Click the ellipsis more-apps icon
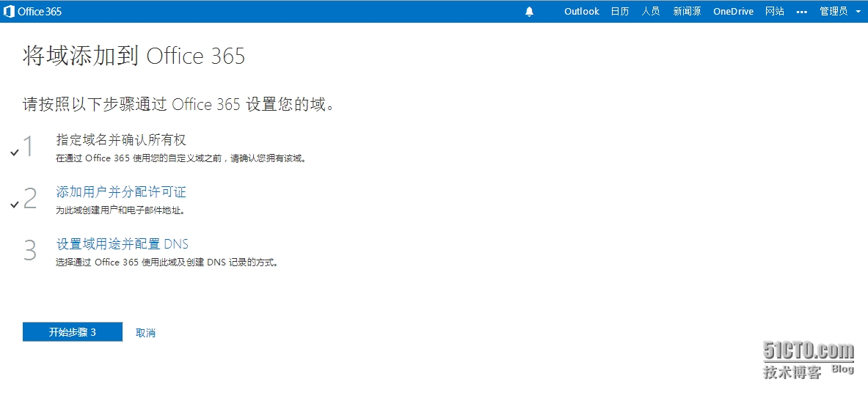868x393 pixels. point(801,12)
